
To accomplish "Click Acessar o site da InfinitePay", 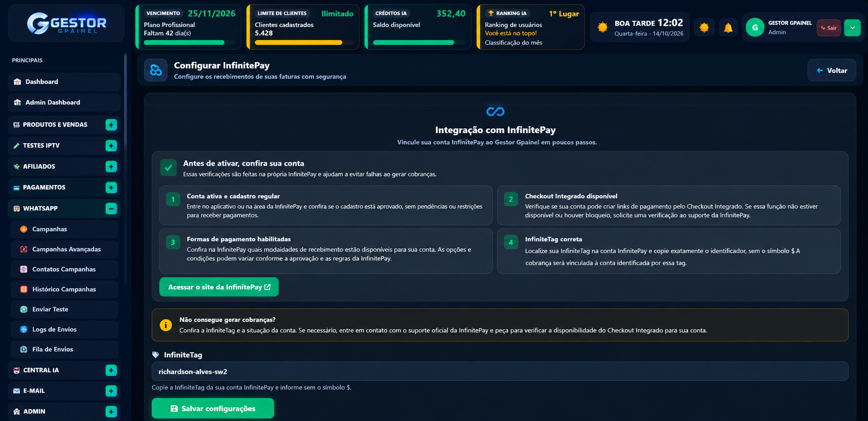I will 219,287.
